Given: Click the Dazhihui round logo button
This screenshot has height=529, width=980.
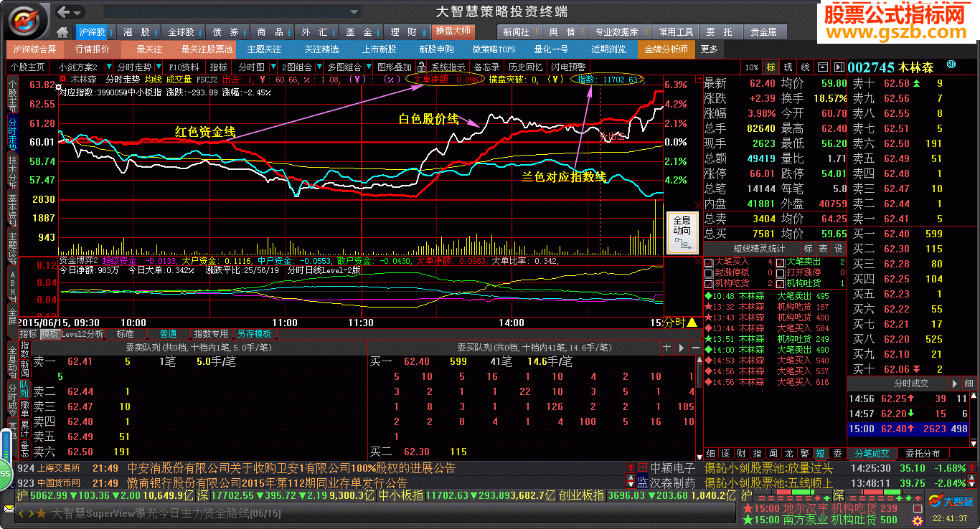Looking at the screenshot, I should pyautogui.click(x=27, y=21).
